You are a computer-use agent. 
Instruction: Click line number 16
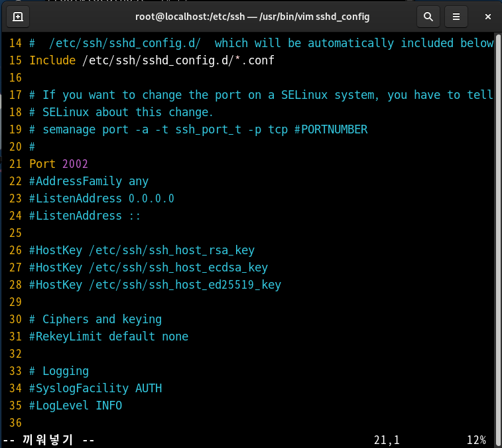[15, 78]
